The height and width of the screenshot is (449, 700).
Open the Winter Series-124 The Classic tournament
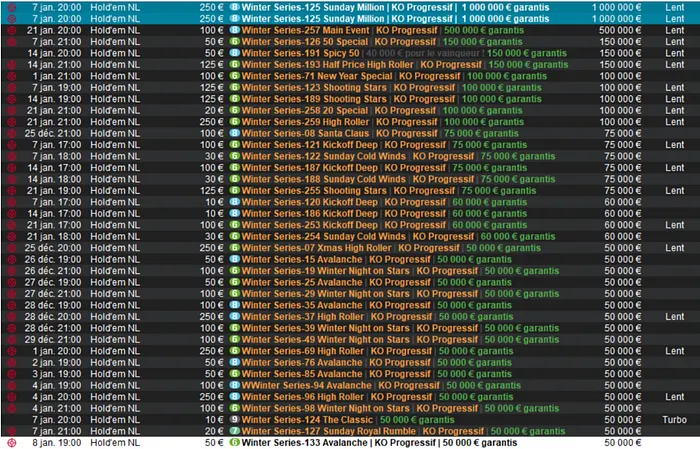pyautogui.click(x=290, y=419)
